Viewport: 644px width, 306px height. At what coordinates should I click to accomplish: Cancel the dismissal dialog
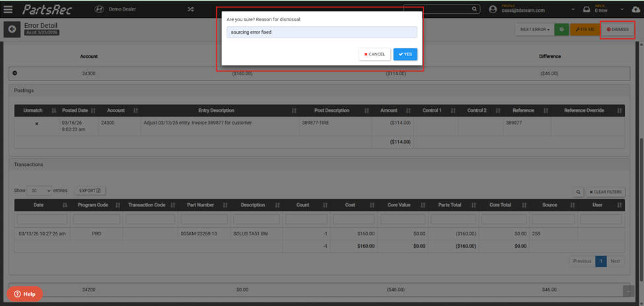coord(375,54)
